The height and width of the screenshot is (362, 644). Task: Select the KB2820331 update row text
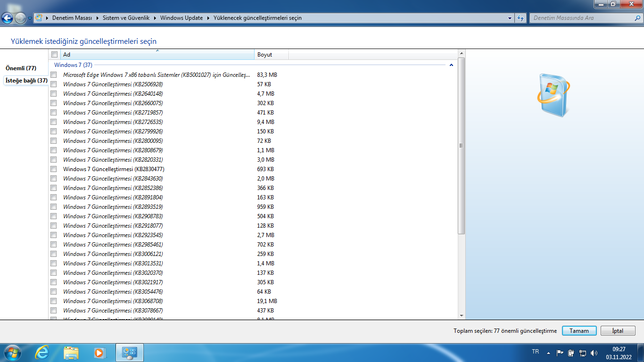pos(113,160)
